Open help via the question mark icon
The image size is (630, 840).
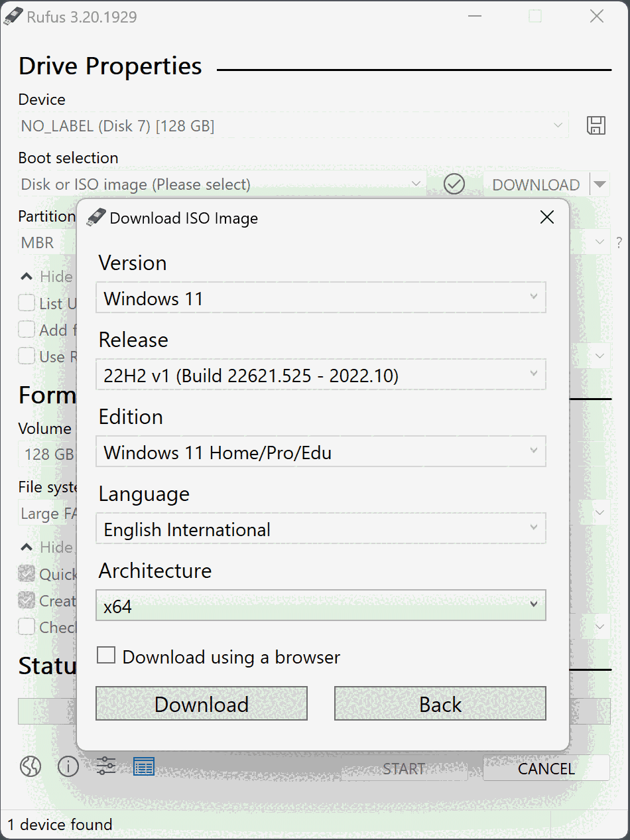(619, 243)
